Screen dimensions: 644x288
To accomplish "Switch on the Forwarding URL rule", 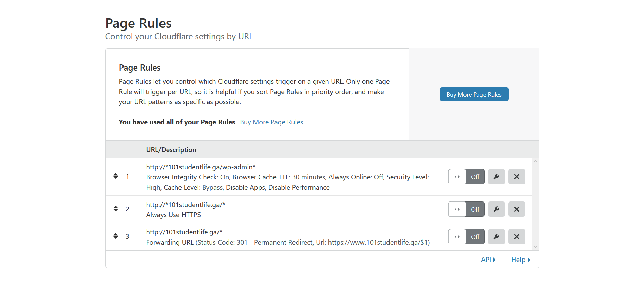I will (466, 237).
